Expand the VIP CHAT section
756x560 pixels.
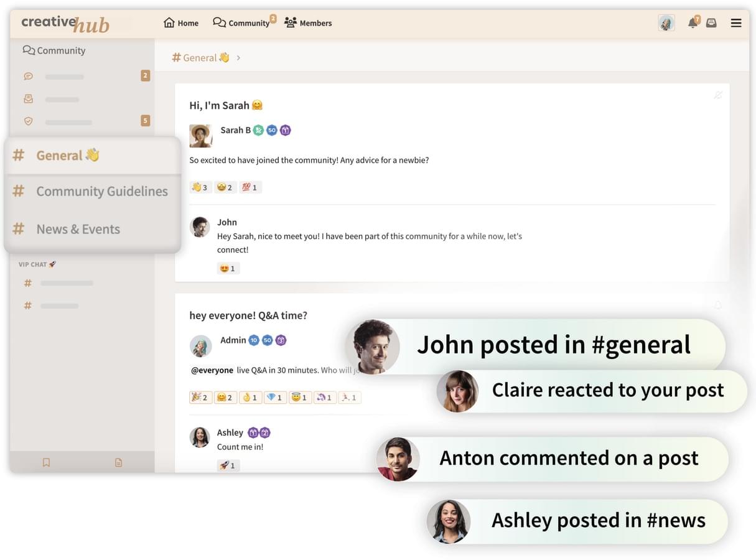(37, 264)
